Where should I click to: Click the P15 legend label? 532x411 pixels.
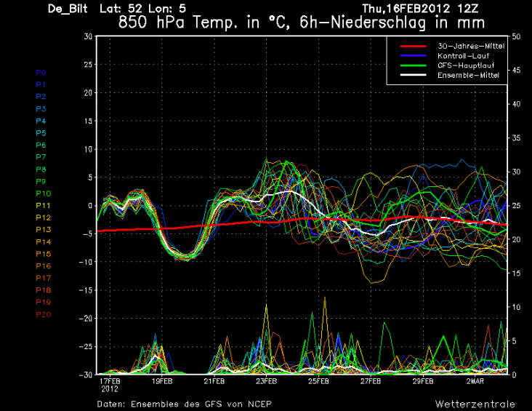[44, 254]
